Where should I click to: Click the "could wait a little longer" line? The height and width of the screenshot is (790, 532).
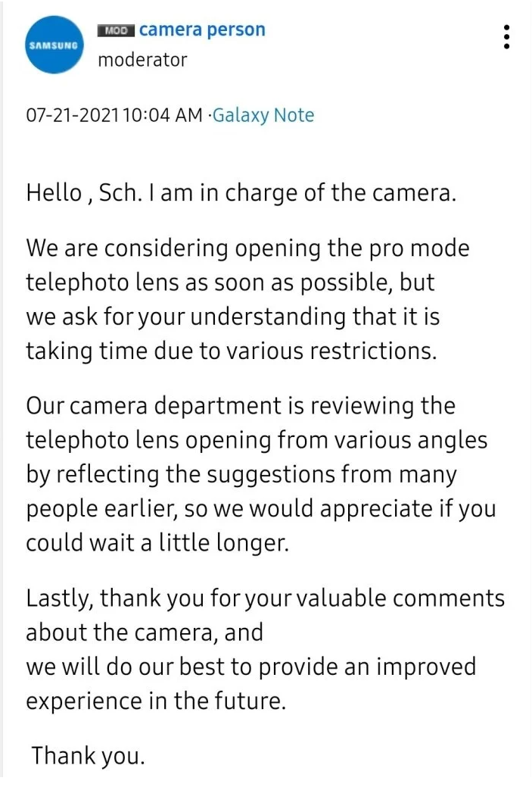click(157, 544)
